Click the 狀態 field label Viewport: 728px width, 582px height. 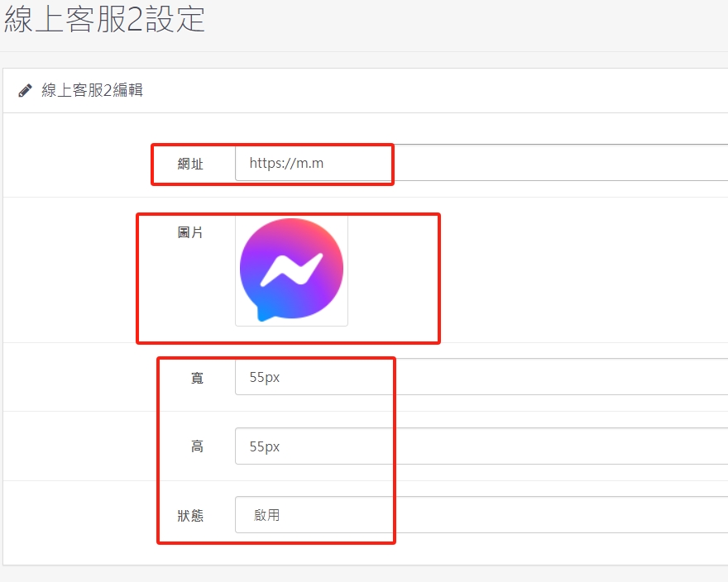coord(190,516)
